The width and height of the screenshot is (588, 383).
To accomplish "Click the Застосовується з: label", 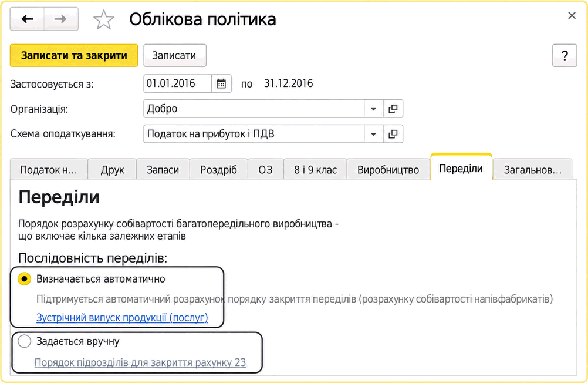I will pyautogui.click(x=52, y=84).
